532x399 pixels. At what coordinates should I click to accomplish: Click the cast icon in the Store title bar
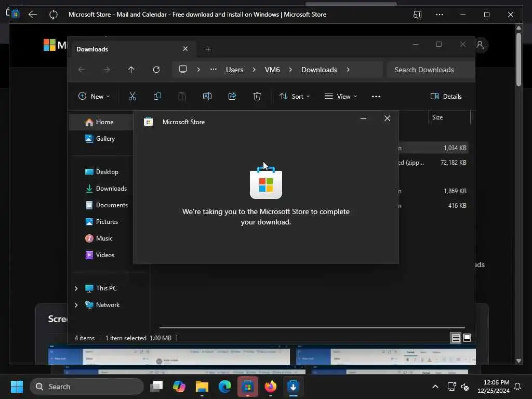tap(417, 15)
